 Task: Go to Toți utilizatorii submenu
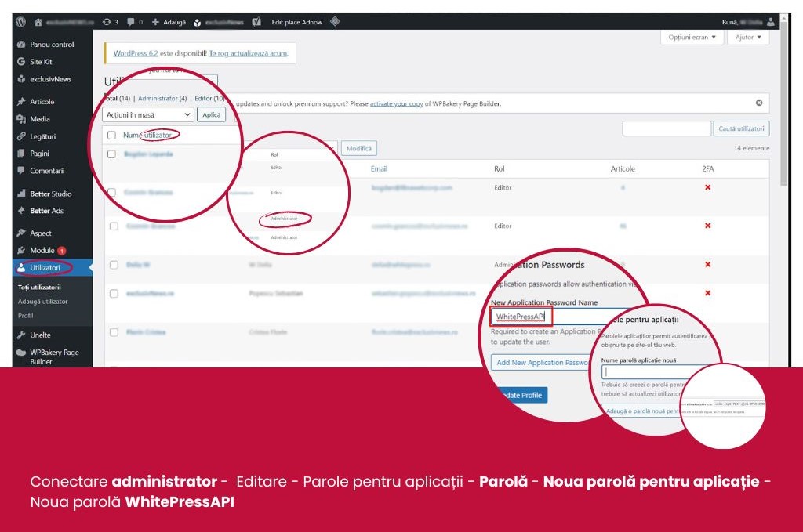tap(39, 287)
